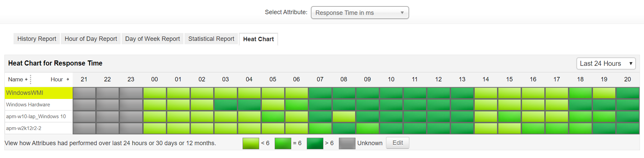Select the apm-w2k12r2-2 monitor name
This screenshot has width=644, height=158.
pos(24,128)
